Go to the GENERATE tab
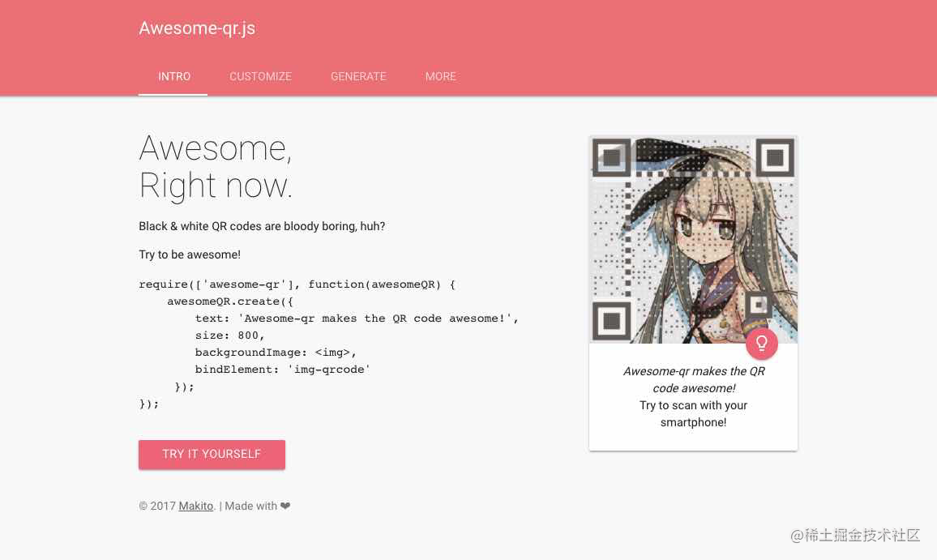The height and width of the screenshot is (560, 937). click(358, 76)
